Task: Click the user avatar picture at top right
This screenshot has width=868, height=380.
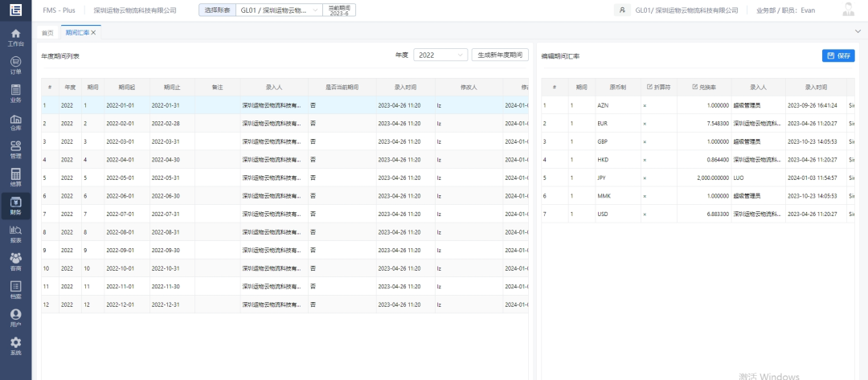Action: tap(848, 10)
